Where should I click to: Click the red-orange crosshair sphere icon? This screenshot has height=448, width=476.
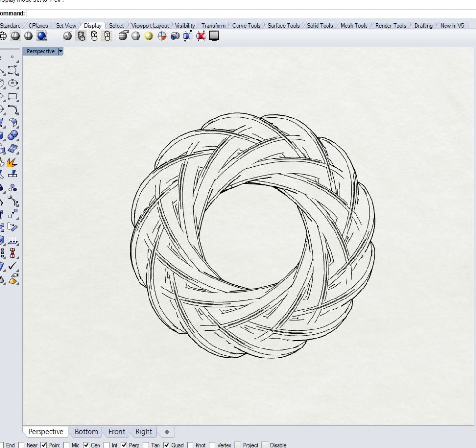[x=162, y=36]
